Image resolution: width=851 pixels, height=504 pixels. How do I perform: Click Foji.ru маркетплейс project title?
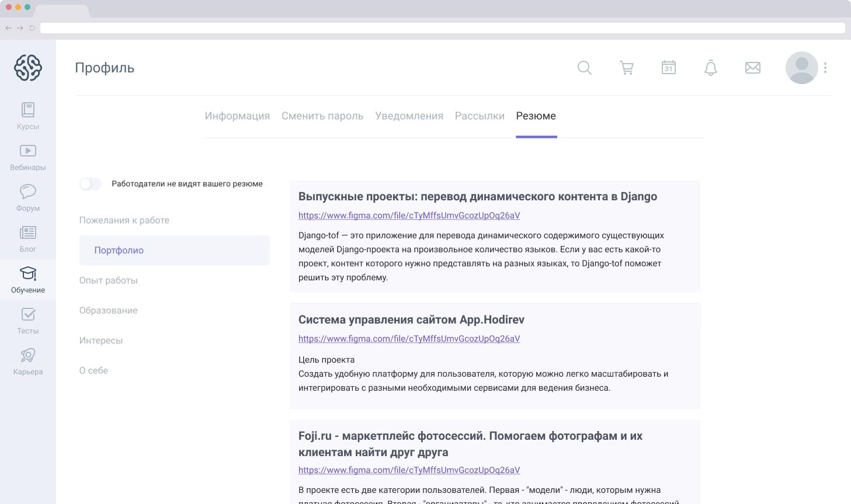pos(470,444)
